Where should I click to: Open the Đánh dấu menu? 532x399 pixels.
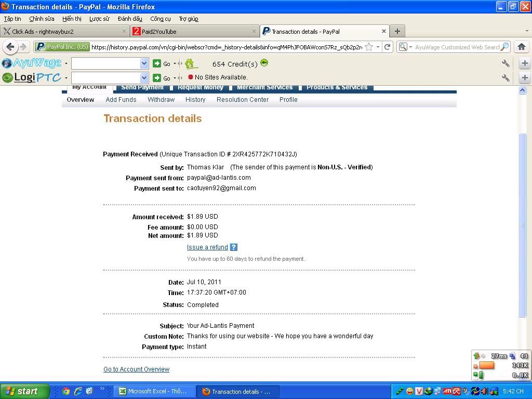tap(130, 19)
